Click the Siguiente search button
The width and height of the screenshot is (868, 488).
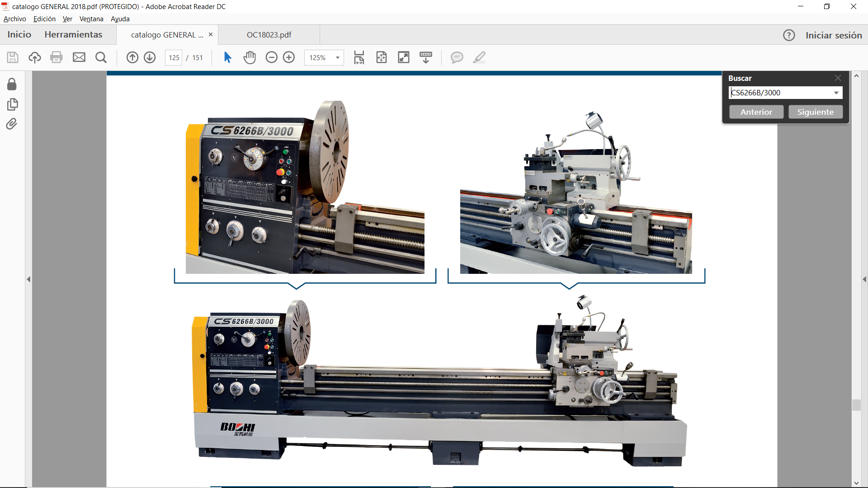pos(816,112)
